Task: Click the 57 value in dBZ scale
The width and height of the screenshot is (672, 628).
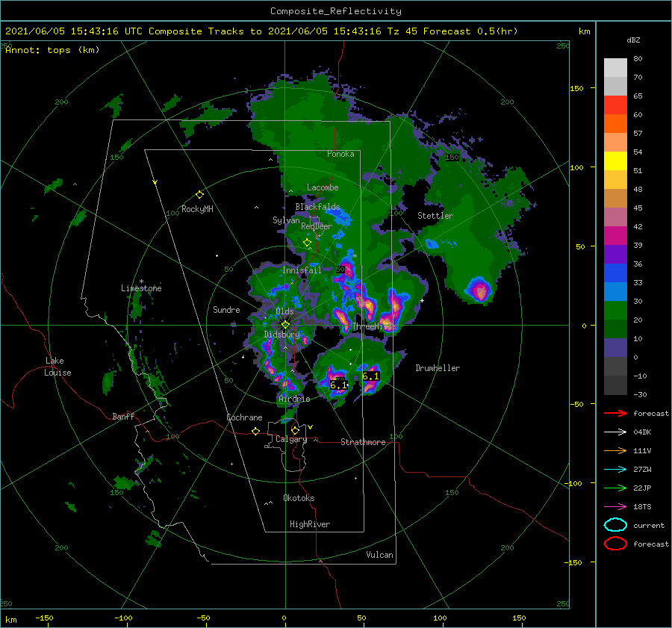Action: point(638,134)
